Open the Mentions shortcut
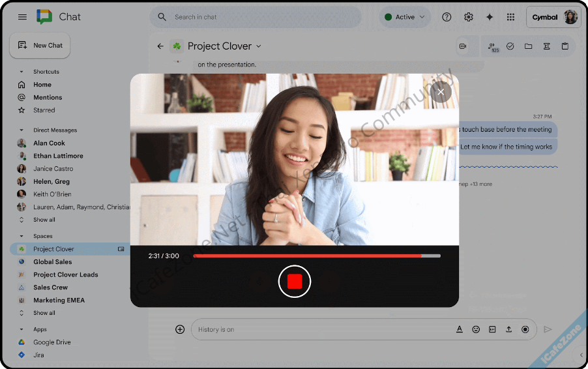The height and width of the screenshot is (369, 588). [x=48, y=98]
